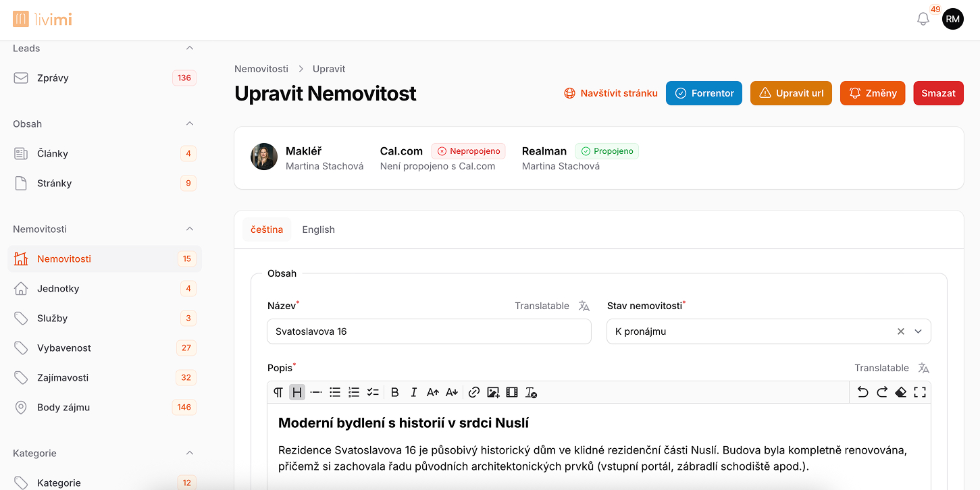Click the Upravit url button
This screenshot has height=490, width=980.
[791, 93]
